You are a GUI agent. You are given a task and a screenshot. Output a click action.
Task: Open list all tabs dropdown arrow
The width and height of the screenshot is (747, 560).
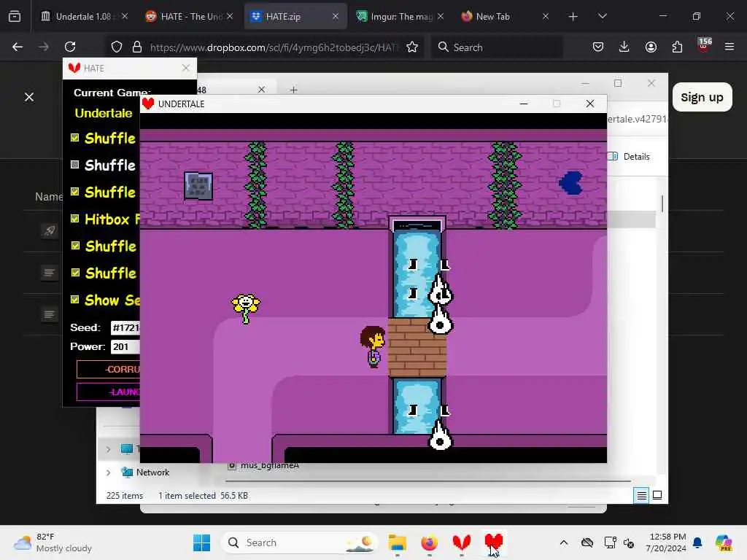(602, 17)
